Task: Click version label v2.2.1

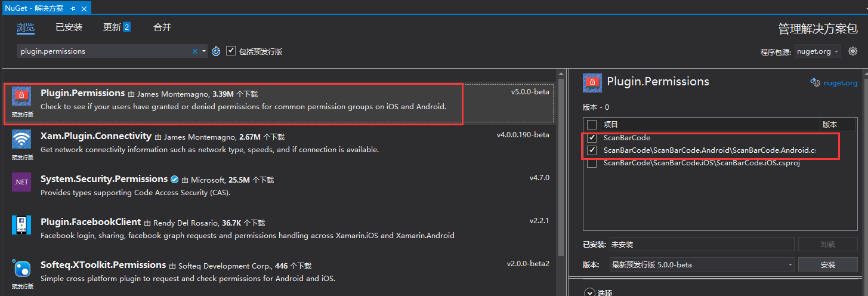Action: [539, 221]
